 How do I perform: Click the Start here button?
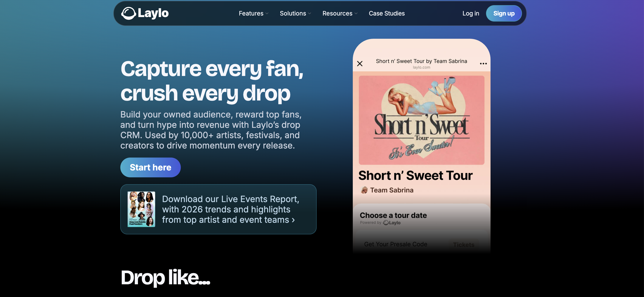click(x=150, y=167)
